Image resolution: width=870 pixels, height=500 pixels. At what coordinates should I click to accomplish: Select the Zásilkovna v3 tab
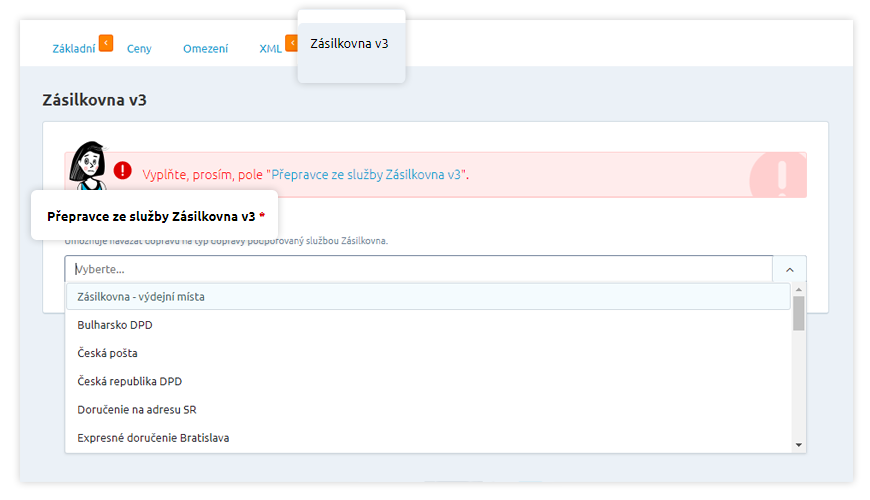pyautogui.click(x=349, y=44)
